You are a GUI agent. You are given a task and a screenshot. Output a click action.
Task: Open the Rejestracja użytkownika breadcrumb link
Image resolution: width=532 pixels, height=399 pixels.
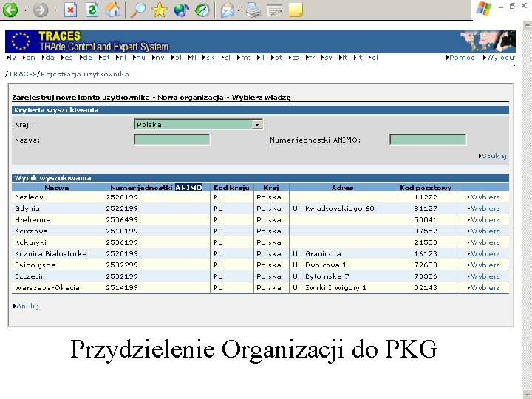click(84, 74)
